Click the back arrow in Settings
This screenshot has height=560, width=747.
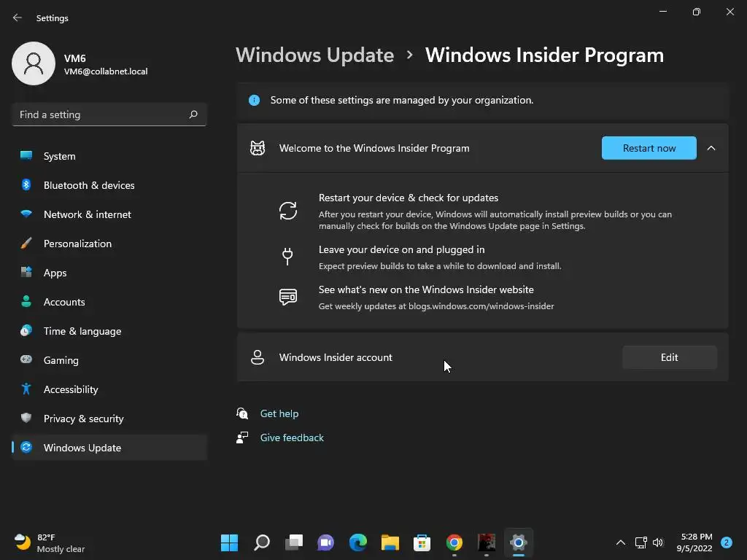click(x=18, y=17)
